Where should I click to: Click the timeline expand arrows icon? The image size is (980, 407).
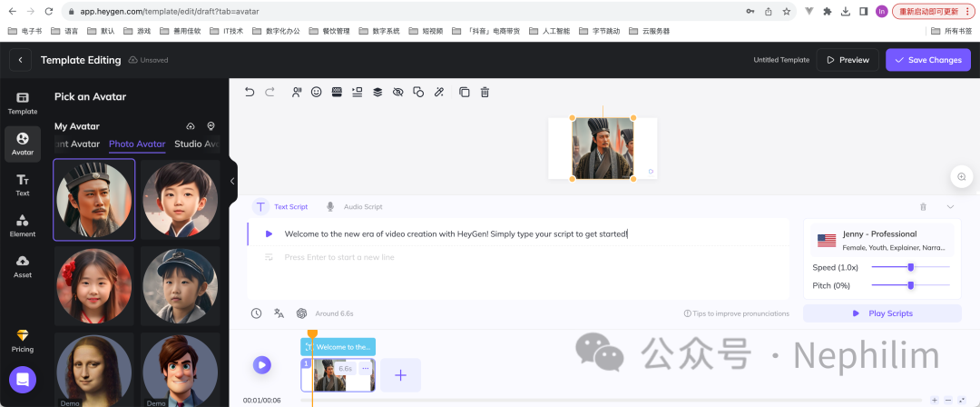[x=962, y=400]
